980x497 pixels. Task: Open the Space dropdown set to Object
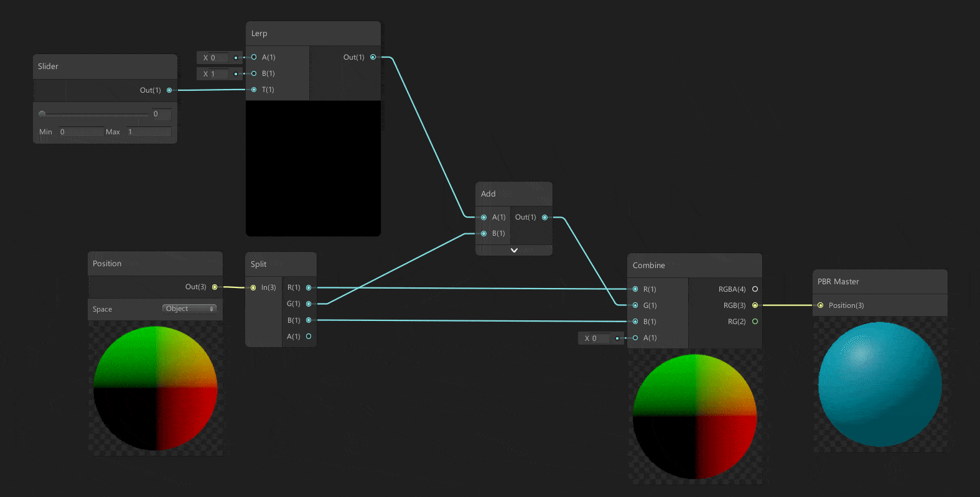[x=190, y=309]
